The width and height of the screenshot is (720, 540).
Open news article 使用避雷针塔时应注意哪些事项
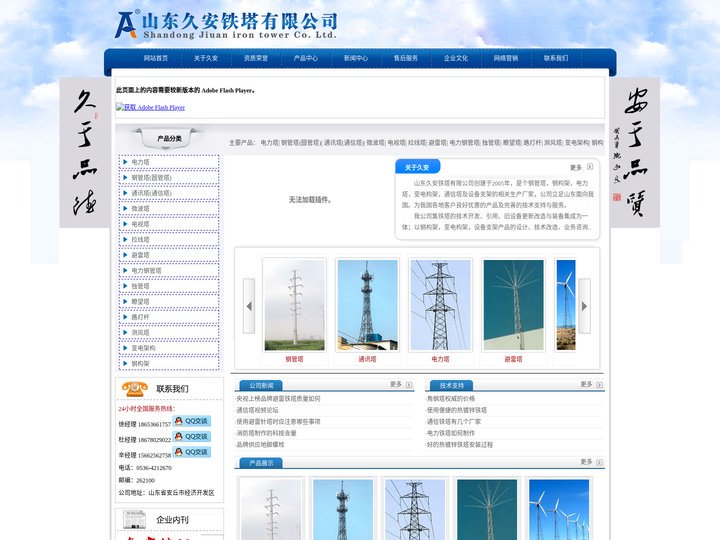click(x=278, y=422)
